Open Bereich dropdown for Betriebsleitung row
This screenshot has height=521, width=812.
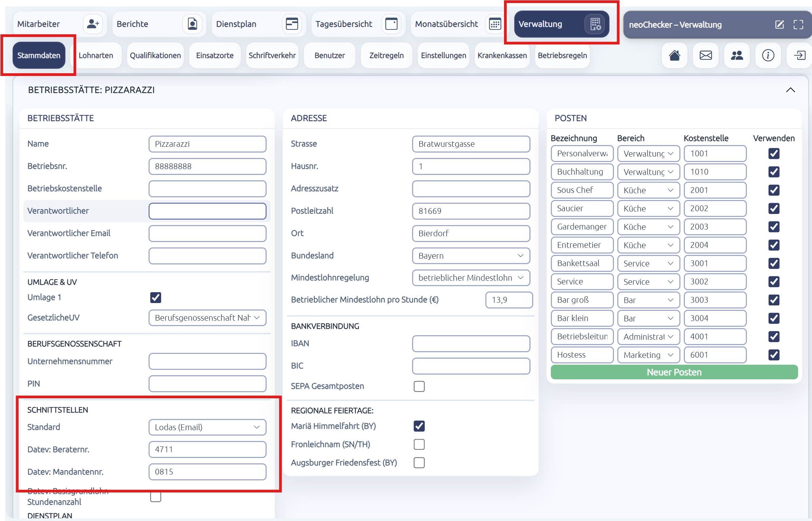pyautogui.click(x=648, y=336)
